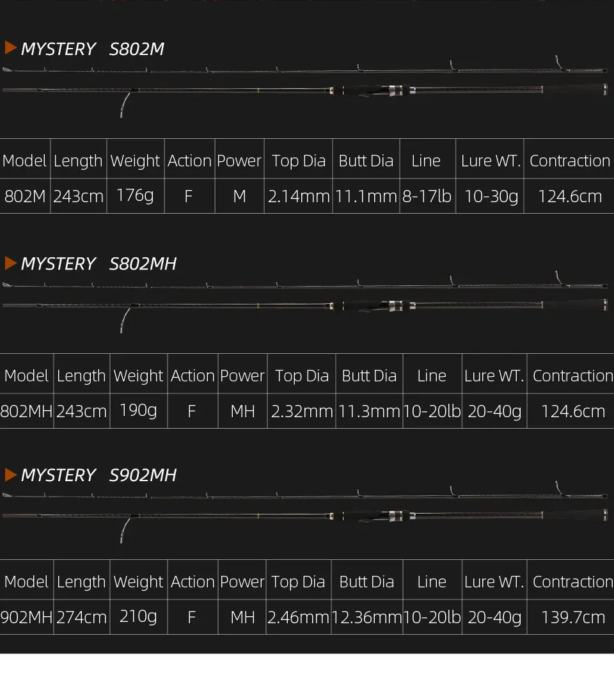This screenshot has height=700, width=614.
Task: Select the 11.3mm butt diameter cell
Action: (369, 411)
